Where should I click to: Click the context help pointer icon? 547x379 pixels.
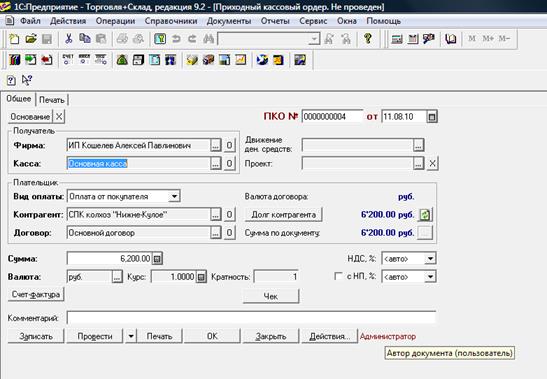pos(27,80)
